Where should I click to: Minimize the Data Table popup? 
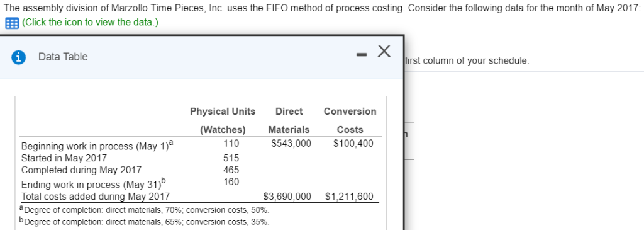[x=361, y=54]
